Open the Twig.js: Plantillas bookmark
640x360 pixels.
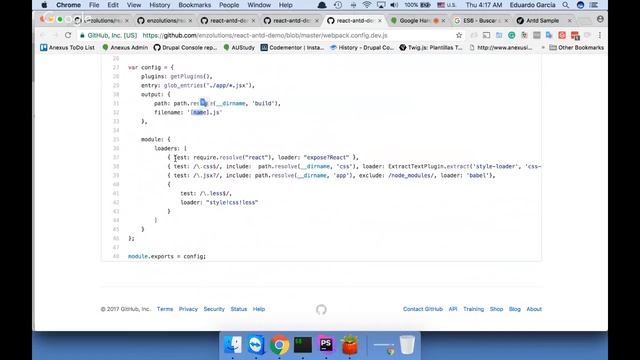[x=431, y=48]
